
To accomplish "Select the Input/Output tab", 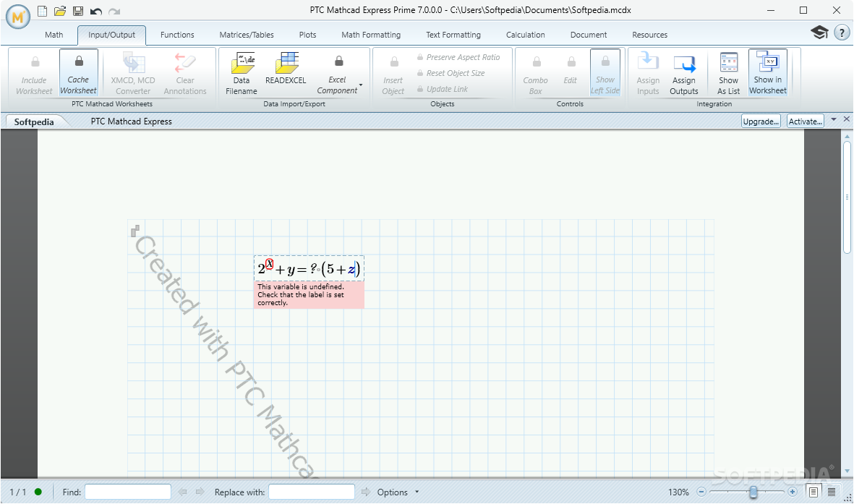I will point(111,35).
